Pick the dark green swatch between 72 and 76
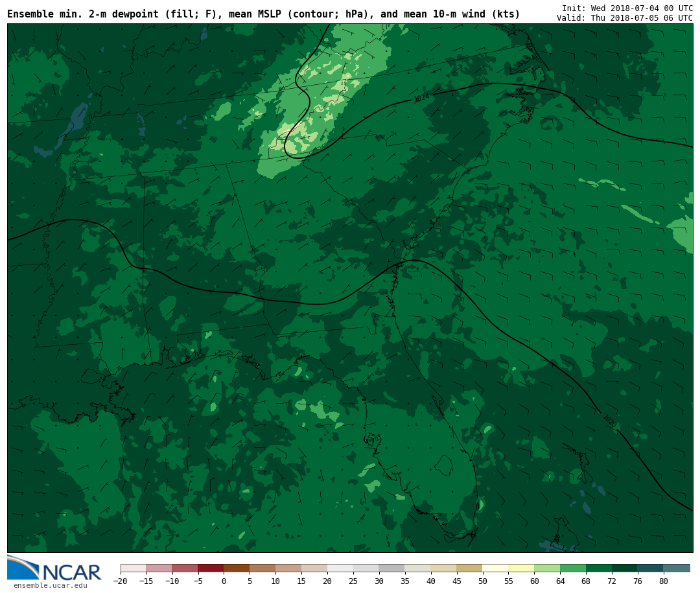Viewport: 700px width, 593px height. coord(625,568)
